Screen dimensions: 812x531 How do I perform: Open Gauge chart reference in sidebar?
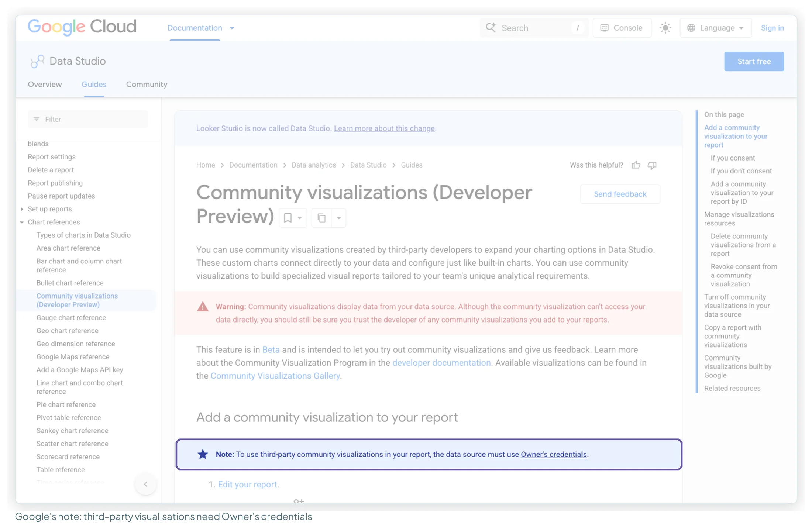pos(71,318)
